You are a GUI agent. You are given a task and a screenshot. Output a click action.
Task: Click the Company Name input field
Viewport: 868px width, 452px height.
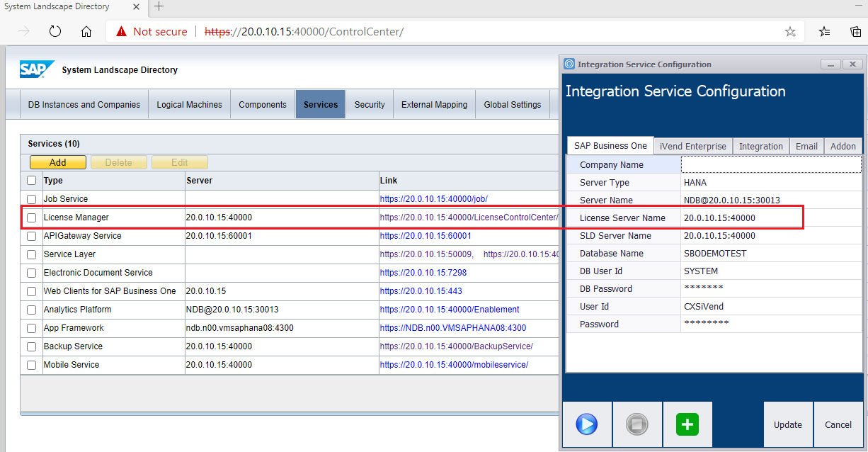pyautogui.click(x=771, y=164)
